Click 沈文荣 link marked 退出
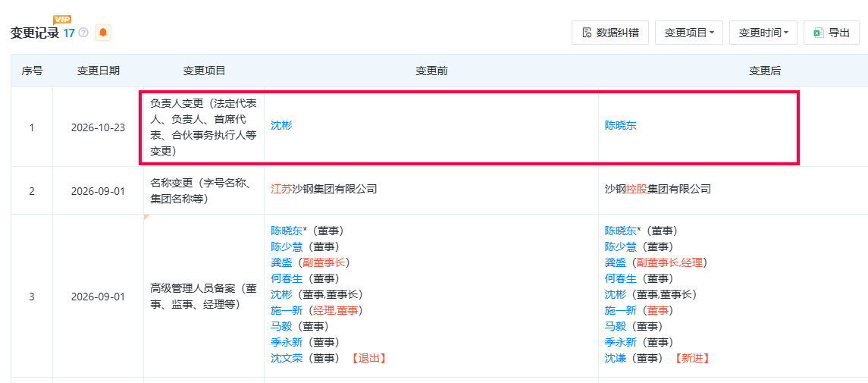 click(287, 358)
